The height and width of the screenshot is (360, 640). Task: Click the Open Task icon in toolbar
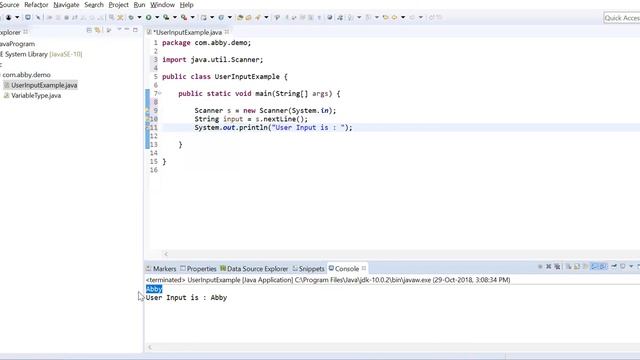click(x=248, y=18)
